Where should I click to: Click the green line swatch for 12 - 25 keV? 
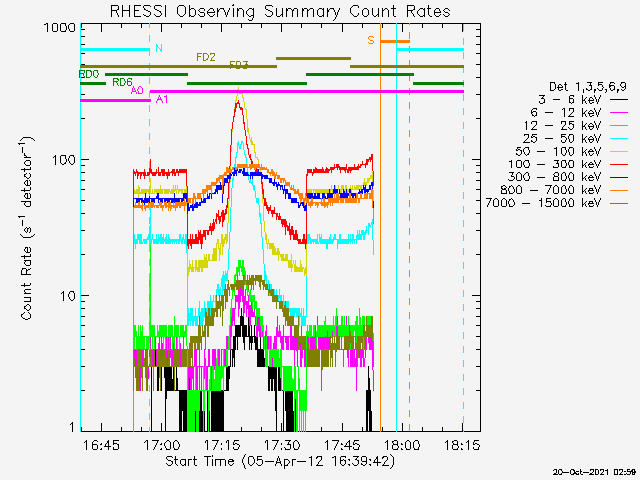tap(619, 125)
